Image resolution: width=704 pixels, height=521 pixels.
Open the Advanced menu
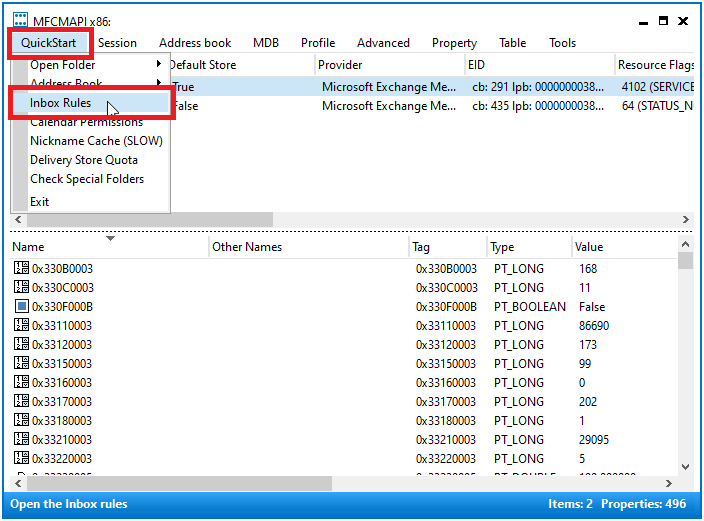coord(383,43)
